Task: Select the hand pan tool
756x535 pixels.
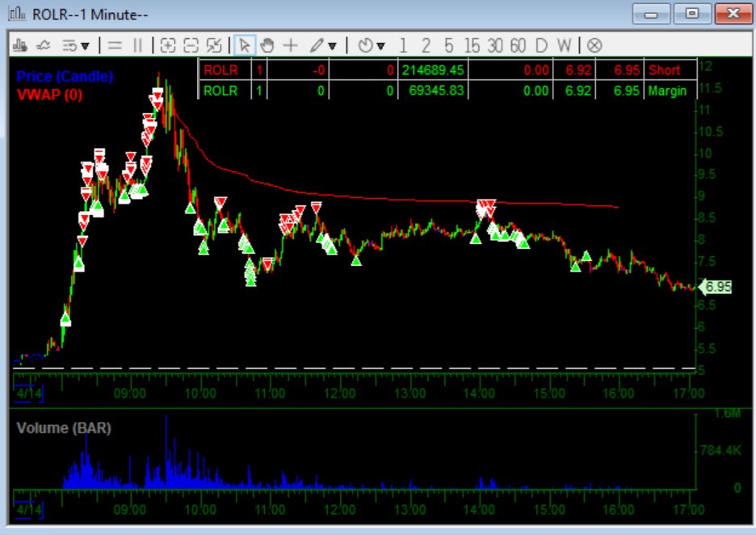Action: coord(267,46)
